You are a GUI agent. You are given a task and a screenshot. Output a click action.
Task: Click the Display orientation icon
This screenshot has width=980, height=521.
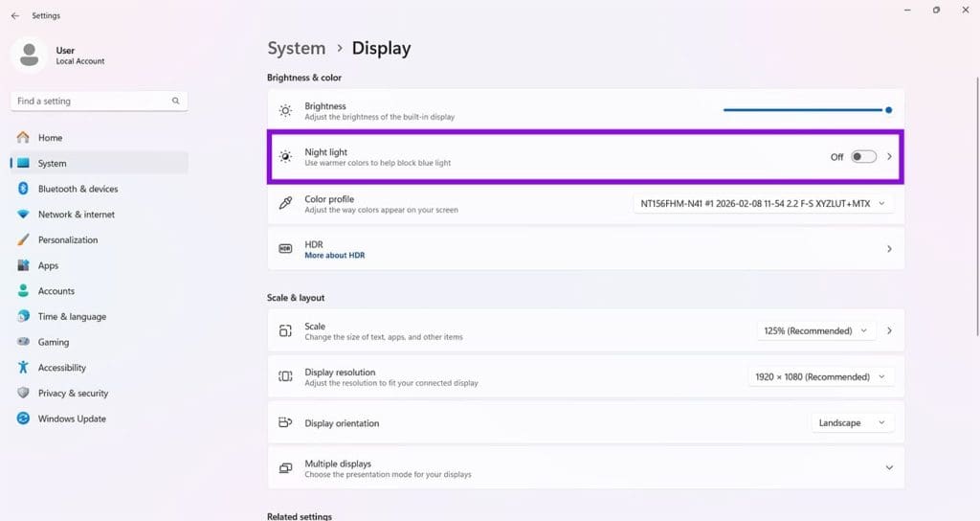tap(285, 422)
